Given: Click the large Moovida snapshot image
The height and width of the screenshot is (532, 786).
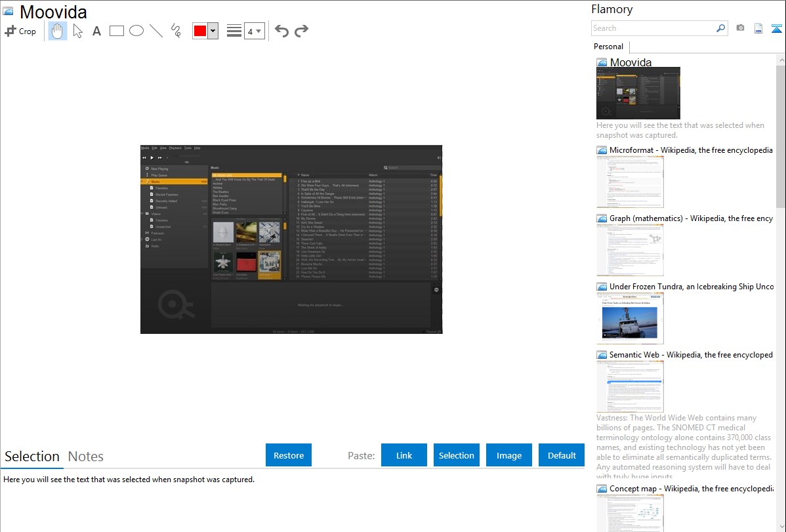Looking at the screenshot, I should click(x=291, y=239).
